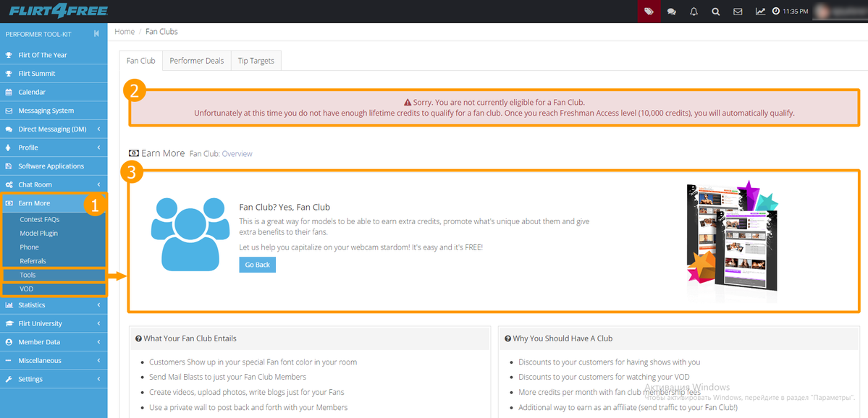The height and width of the screenshot is (418, 868).
Task: Open the VOD sidebar item
Action: point(27,289)
